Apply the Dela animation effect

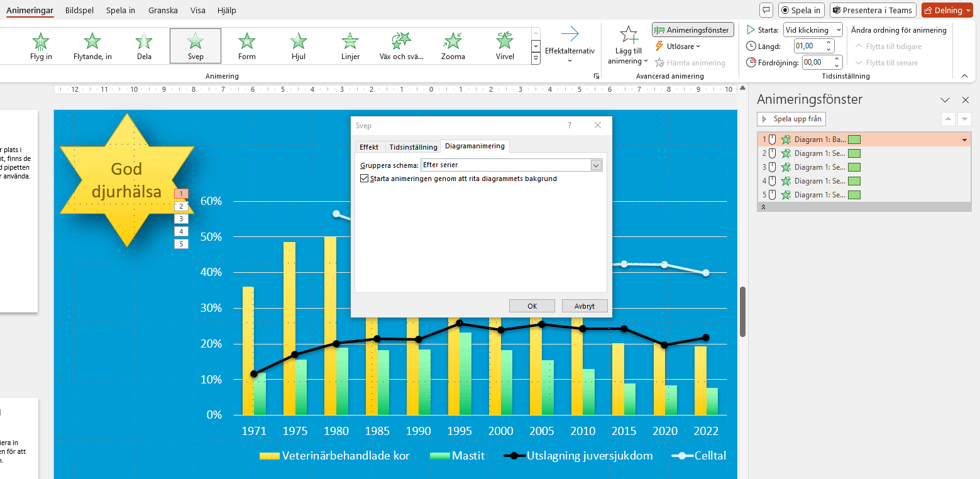144,46
